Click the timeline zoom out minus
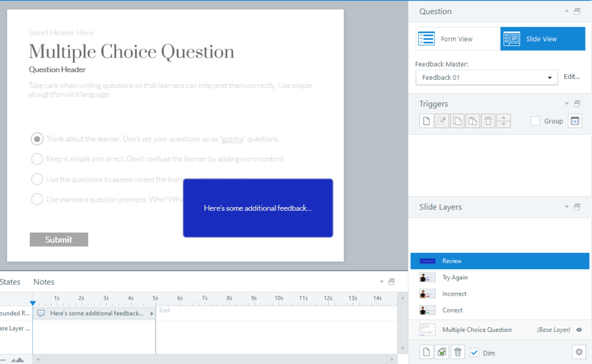 [x=3, y=360]
